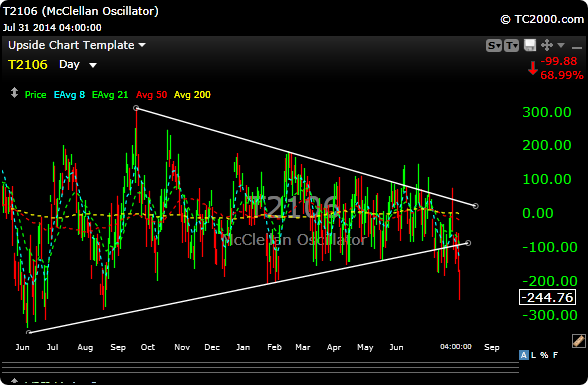588x385 pixels.
Task: Open the S symbol dropdown button
Action: point(494,46)
